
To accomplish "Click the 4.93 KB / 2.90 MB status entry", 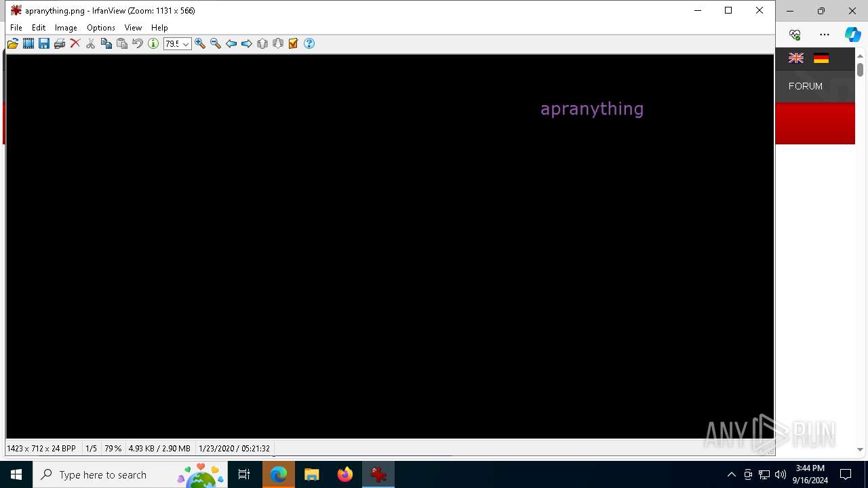I will 159,449.
